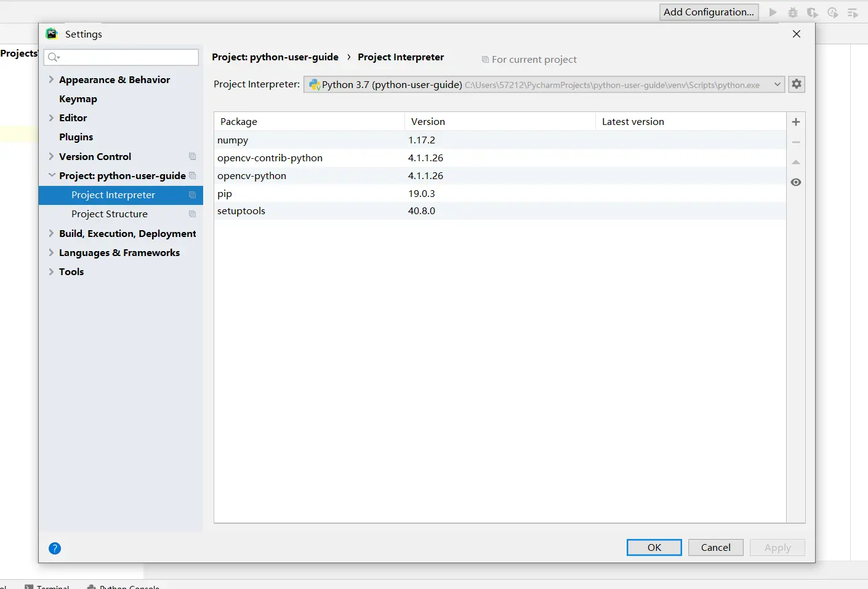Screen dimensions: 868x589
Task: Click the green Run arrow in main toolbar
Action: coord(773,12)
